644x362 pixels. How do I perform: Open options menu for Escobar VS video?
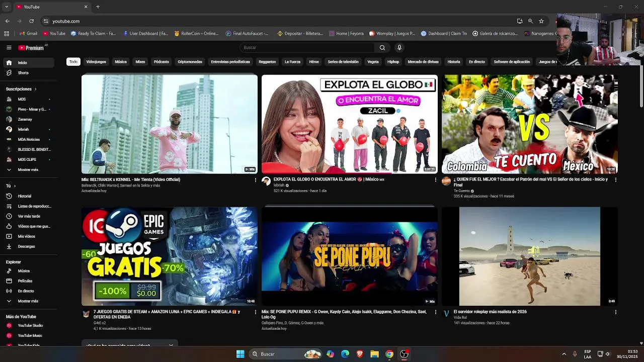point(615,180)
